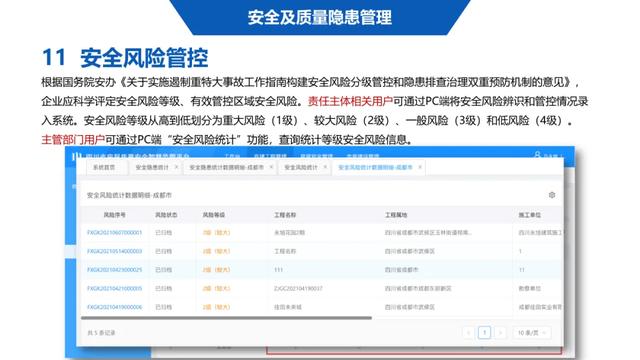Switch to the 安全风险统计 tab
The image size is (640, 360).
click(301, 167)
